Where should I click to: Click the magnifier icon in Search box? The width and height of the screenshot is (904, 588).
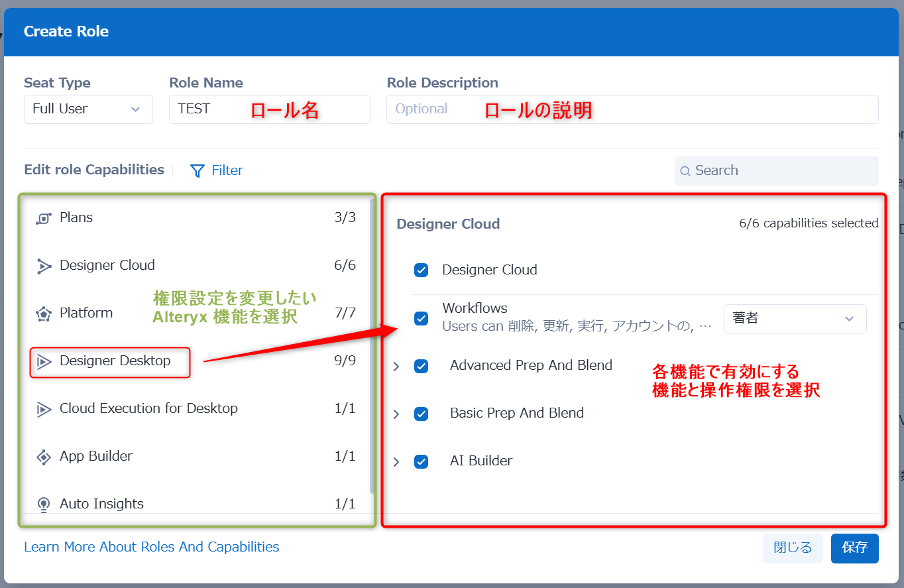[x=685, y=171]
